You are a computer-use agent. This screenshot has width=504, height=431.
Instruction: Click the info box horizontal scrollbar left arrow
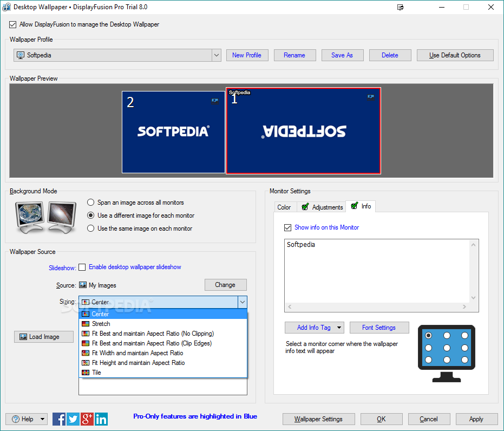pyautogui.click(x=290, y=307)
